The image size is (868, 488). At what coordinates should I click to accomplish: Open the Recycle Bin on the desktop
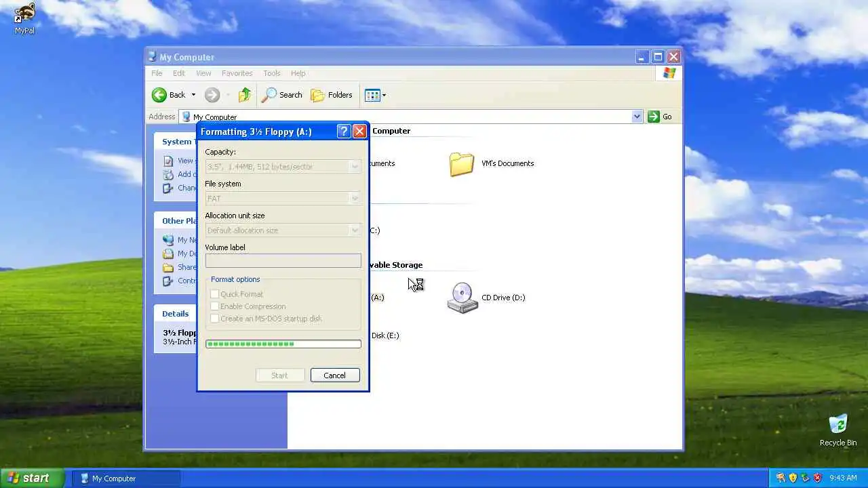(838, 430)
